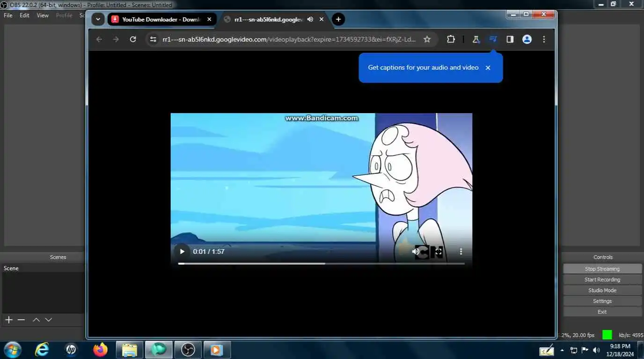Show hidden tray icons arrow
Image resolution: width=644 pixels, height=359 pixels.
(x=562, y=350)
